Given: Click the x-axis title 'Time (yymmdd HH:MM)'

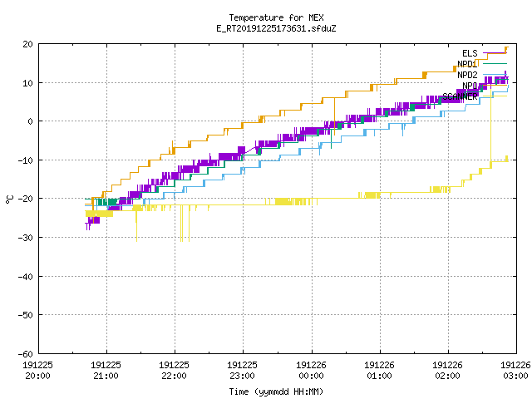Looking at the screenshot, I should point(276,392).
